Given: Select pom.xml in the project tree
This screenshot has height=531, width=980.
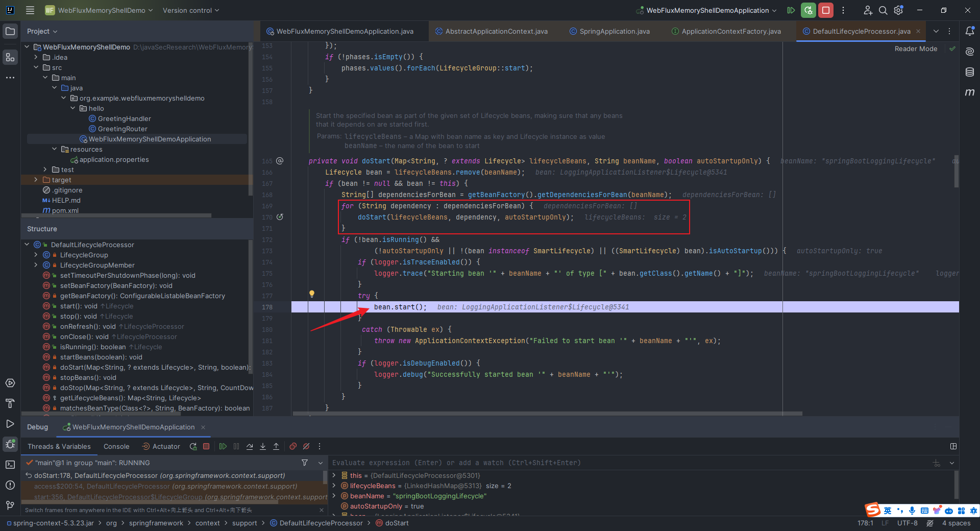Looking at the screenshot, I should click(x=65, y=210).
